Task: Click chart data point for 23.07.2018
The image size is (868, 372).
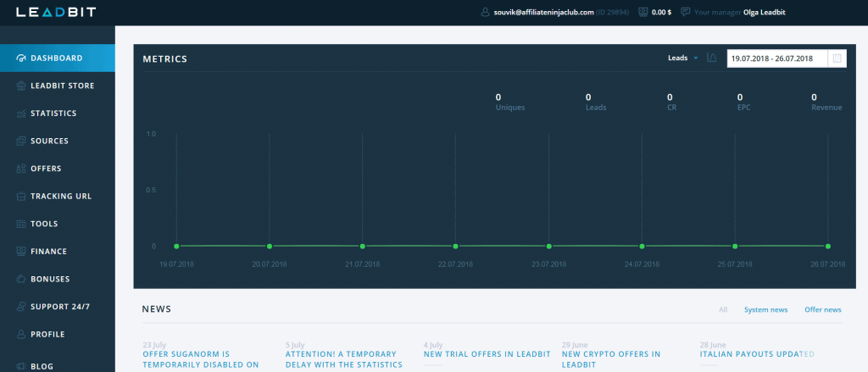Action: click(548, 247)
